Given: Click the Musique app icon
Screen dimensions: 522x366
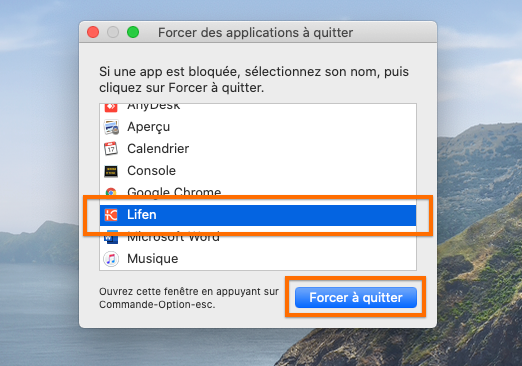Looking at the screenshot, I should (x=111, y=259).
